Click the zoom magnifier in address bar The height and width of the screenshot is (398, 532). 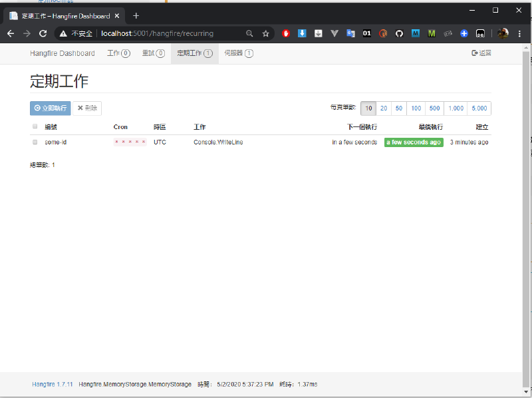[x=249, y=33]
